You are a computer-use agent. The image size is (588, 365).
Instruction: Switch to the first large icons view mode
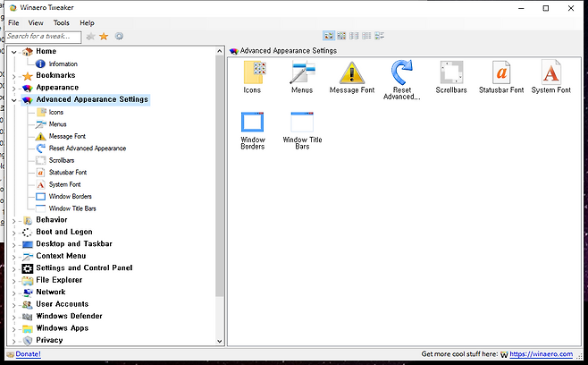328,36
